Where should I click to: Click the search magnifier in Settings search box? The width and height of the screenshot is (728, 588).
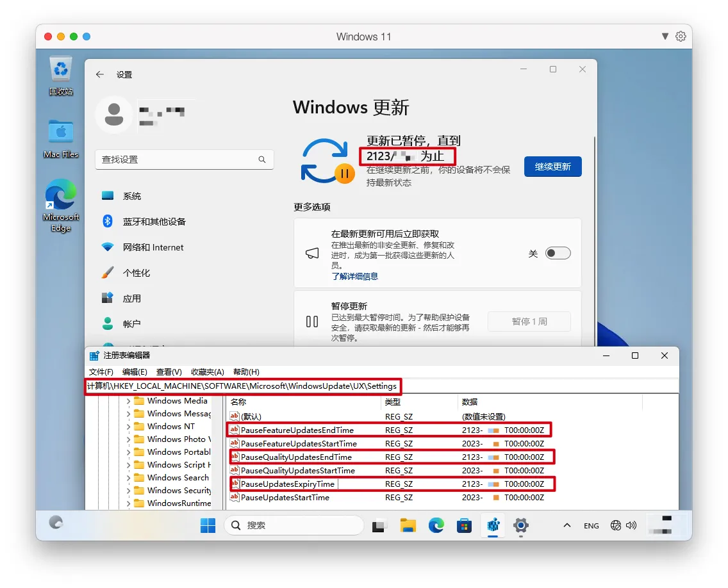pyautogui.click(x=262, y=159)
